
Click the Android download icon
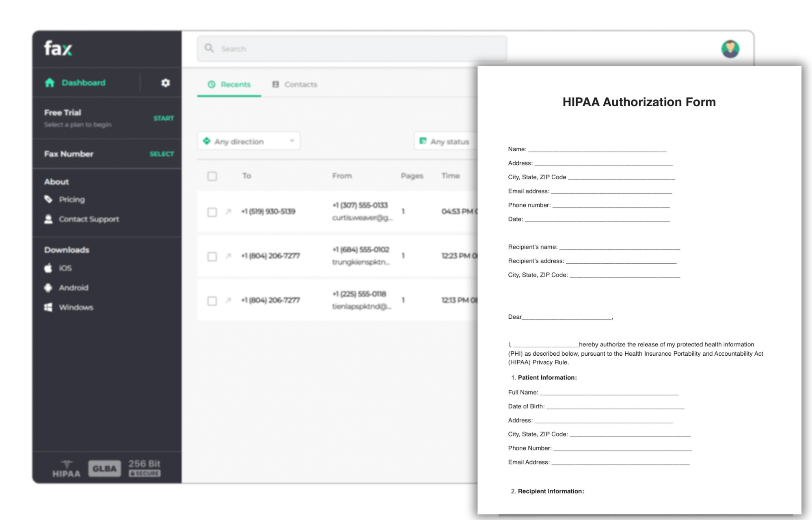[48, 288]
